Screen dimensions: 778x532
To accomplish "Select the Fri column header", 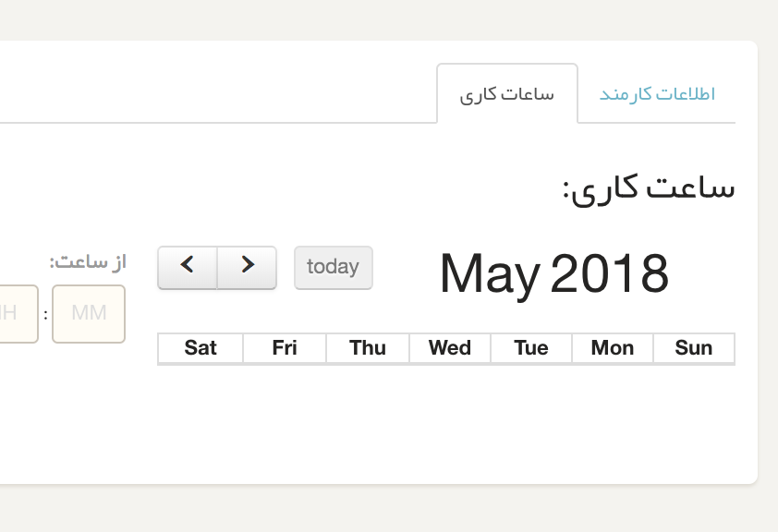I will click(x=284, y=348).
